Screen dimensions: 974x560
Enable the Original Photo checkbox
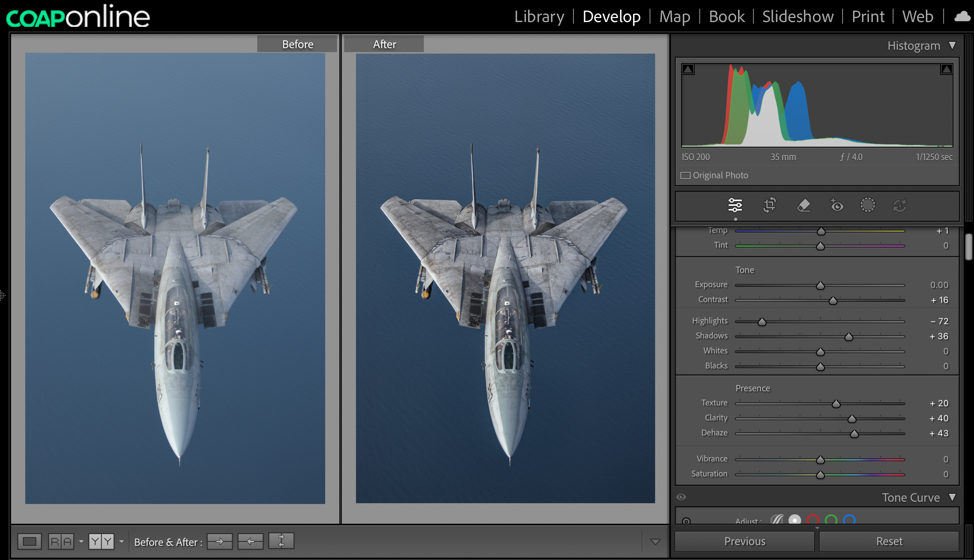click(686, 175)
